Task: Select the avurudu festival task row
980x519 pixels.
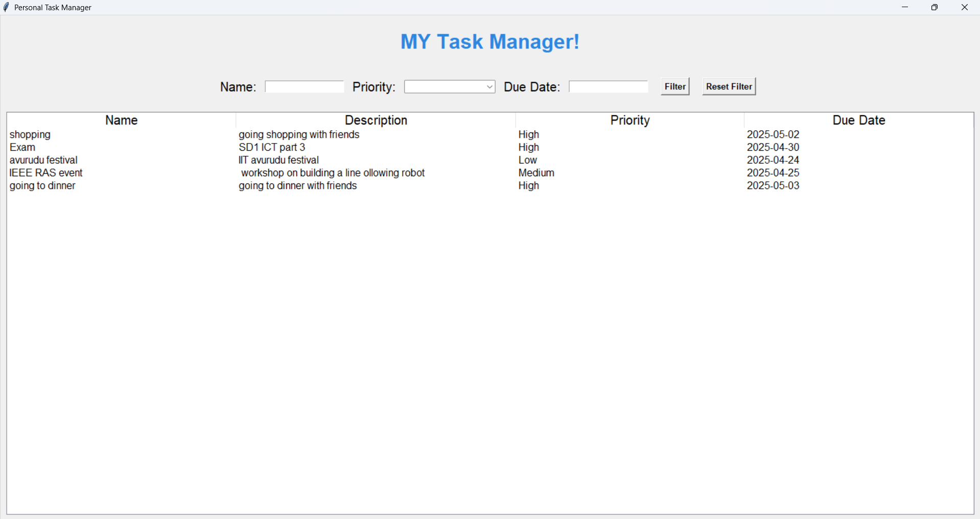Action: 43,160
